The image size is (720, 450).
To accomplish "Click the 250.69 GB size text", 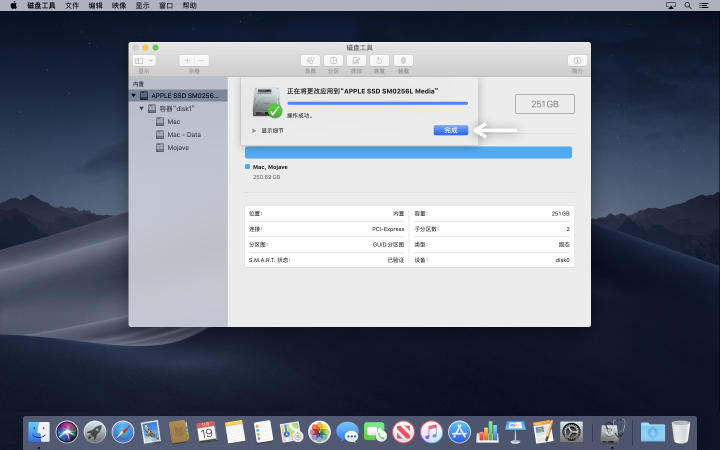I will 266,177.
